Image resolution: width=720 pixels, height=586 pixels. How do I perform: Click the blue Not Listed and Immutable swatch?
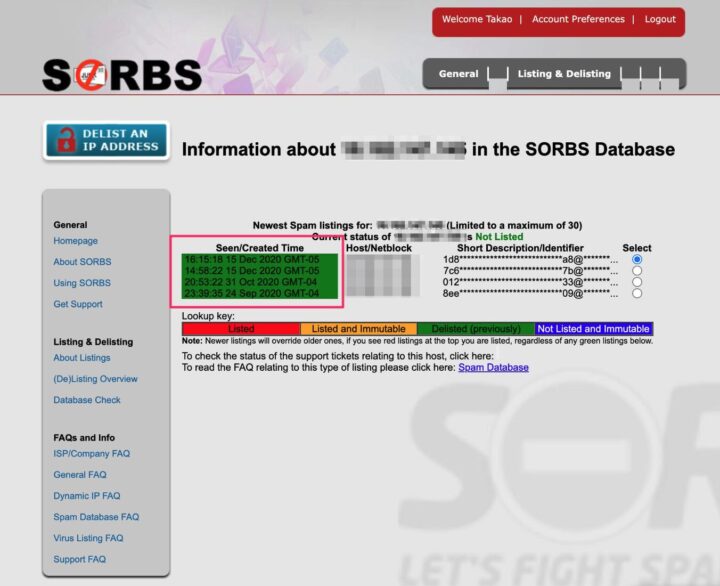coord(594,329)
